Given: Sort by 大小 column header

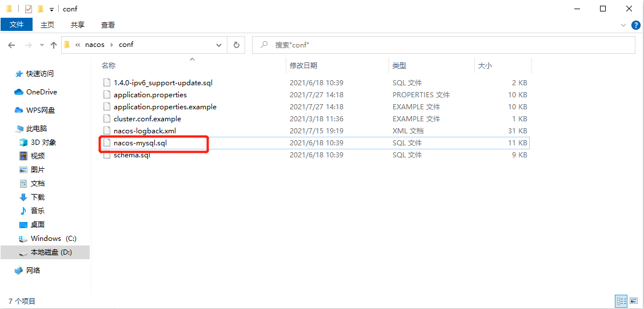Looking at the screenshot, I should click(485, 65).
